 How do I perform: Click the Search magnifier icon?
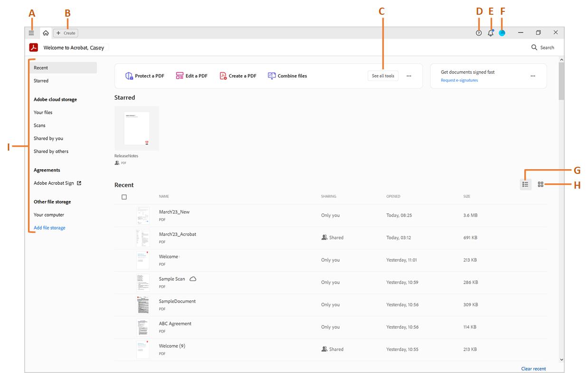click(x=534, y=48)
